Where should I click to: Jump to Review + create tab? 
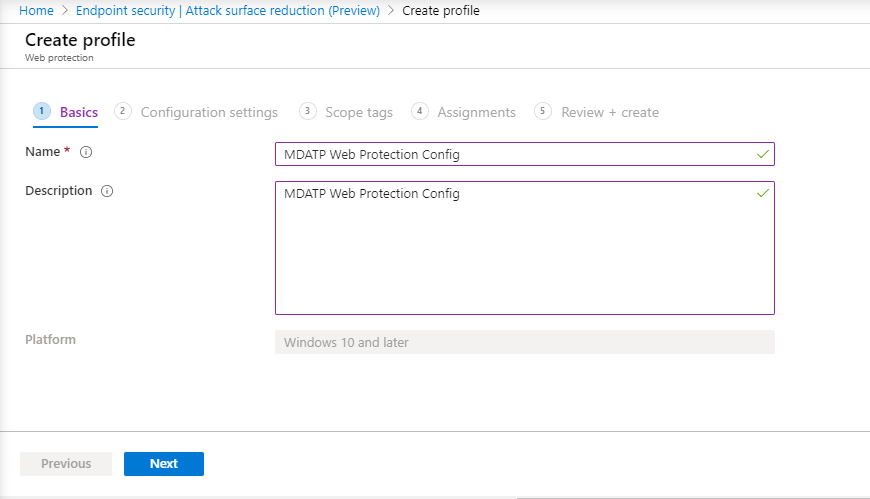click(x=610, y=112)
